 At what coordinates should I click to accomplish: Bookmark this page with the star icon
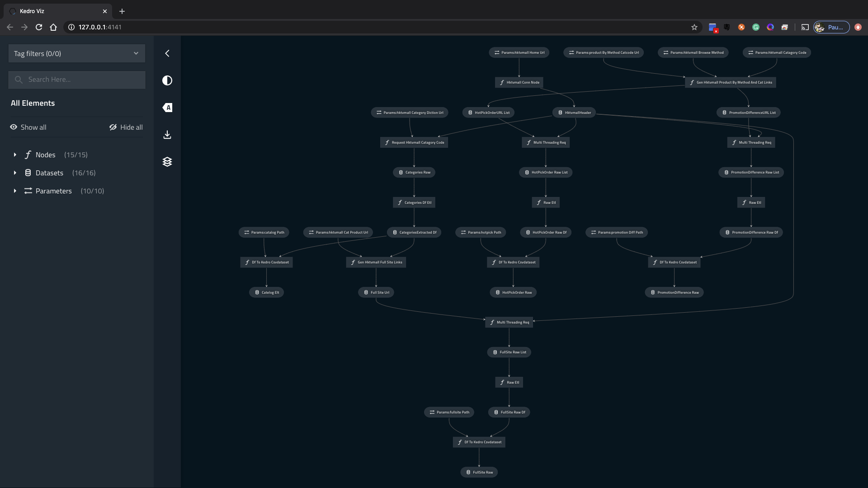point(694,27)
